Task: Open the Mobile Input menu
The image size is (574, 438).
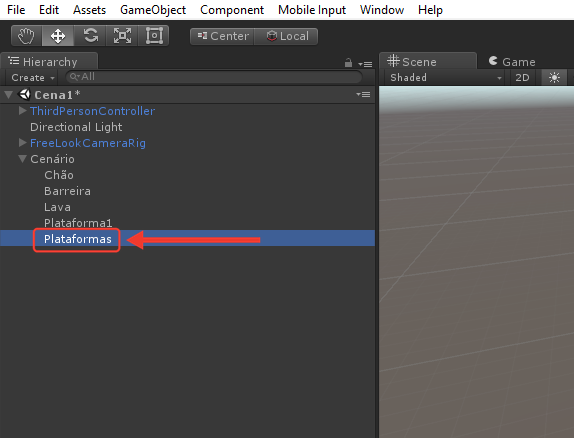Action: pyautogui.click(x=312, y=10)
